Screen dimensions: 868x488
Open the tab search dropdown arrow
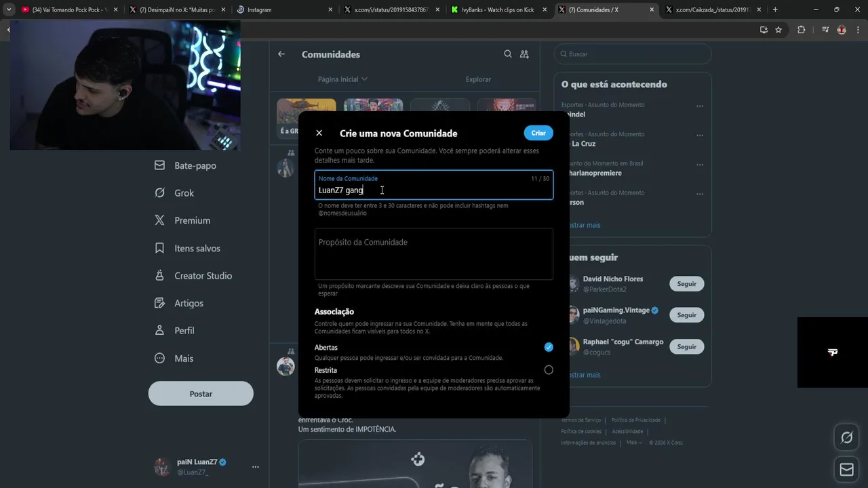[9, 10]
